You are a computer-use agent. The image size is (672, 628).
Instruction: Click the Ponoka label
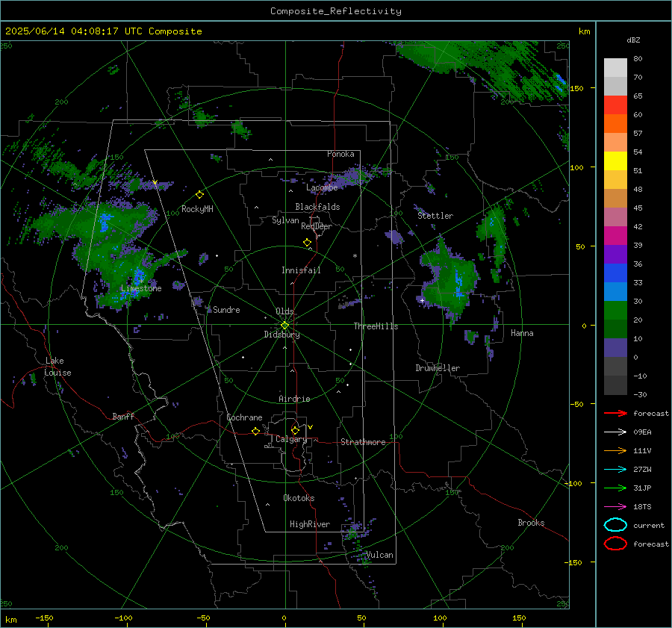(x=340, y=154)
